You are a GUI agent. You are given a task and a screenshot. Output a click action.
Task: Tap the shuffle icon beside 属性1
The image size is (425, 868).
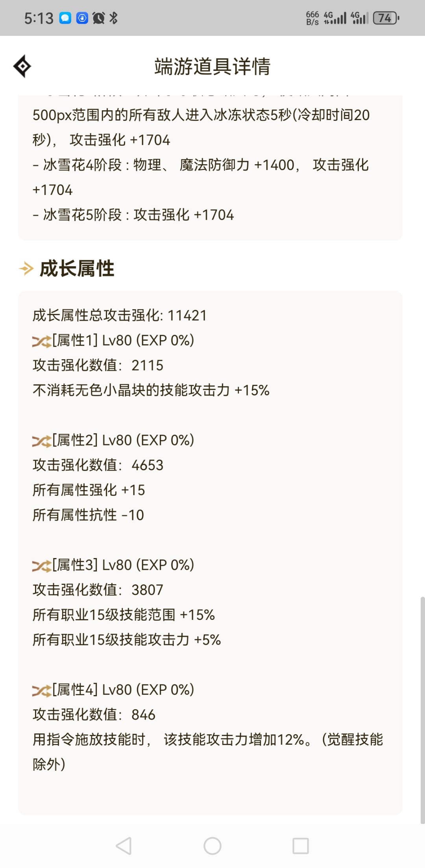[x=42, y=341]
